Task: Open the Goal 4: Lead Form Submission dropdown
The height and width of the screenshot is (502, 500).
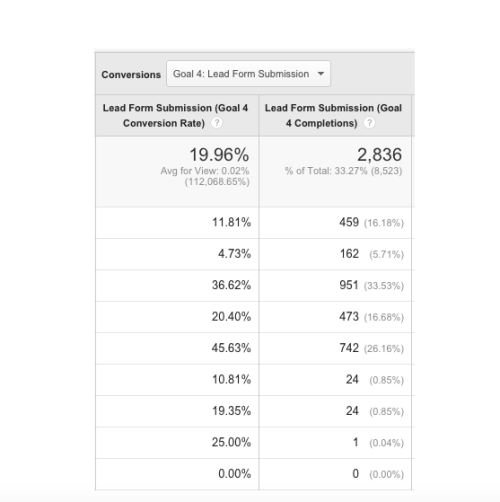Action: [248, 74]
